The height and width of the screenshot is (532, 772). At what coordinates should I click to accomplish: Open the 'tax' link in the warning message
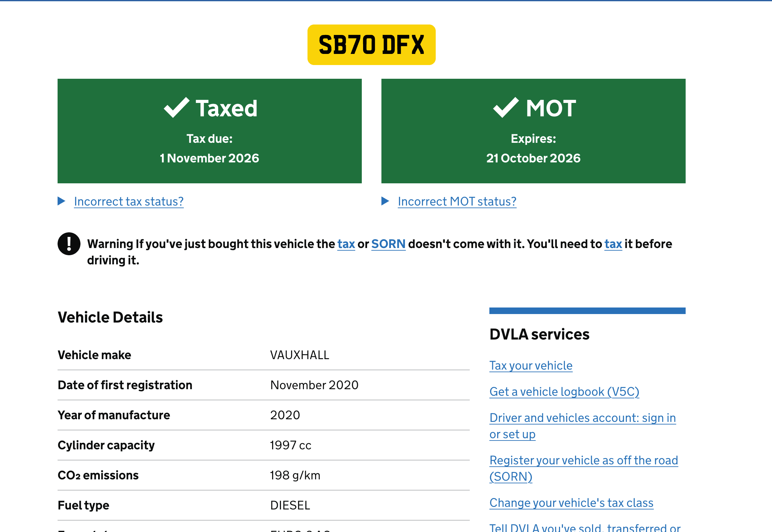click(x=346, y=244)
